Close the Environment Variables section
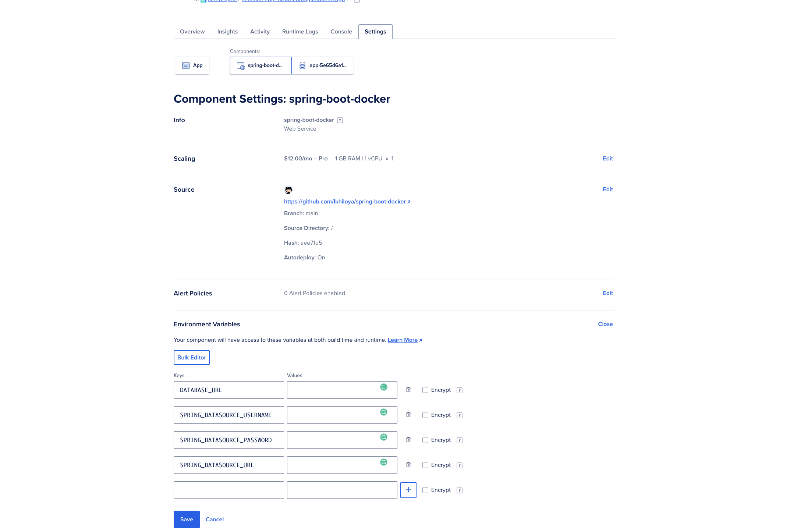This screenshot has width=808, height=532. click(x=605, y=324)
